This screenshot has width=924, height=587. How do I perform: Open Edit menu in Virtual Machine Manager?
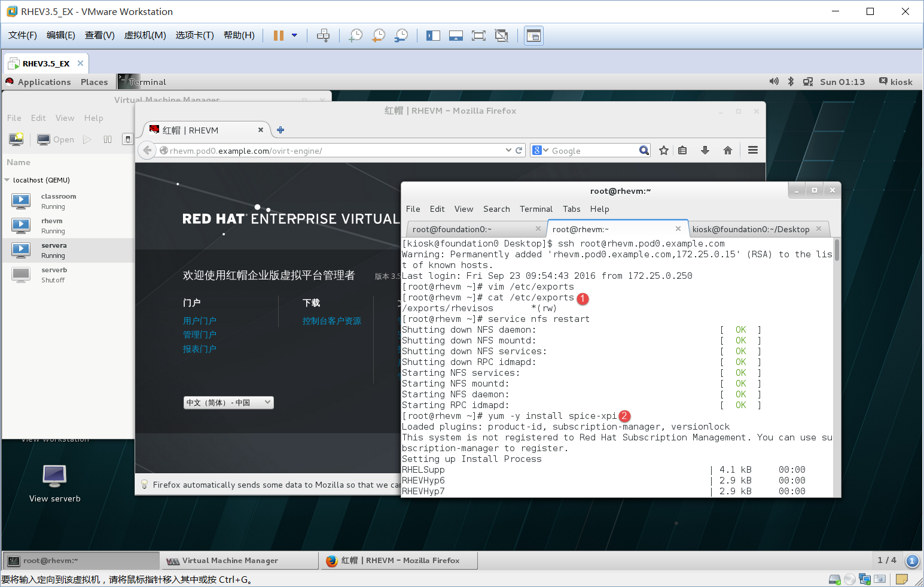[38, 118]
